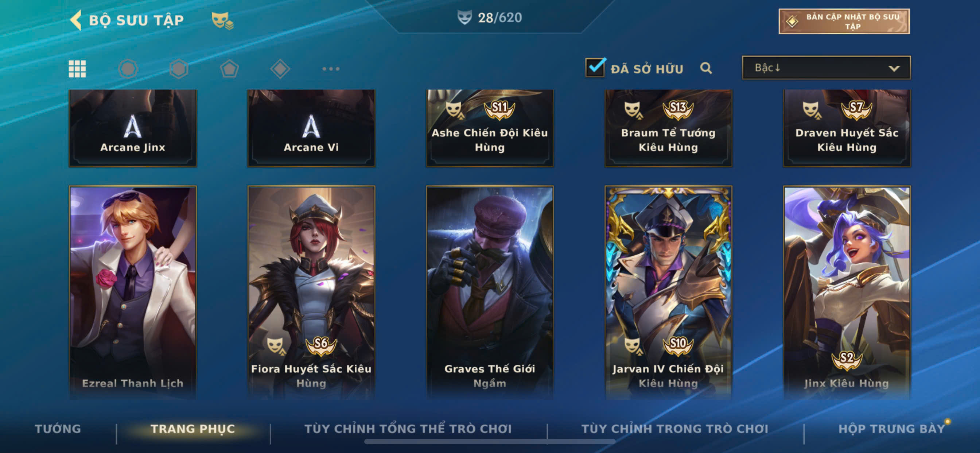Click the horizontal scrollbar at bottom
The height and width of the screenshot is (453, 980).
tap(490, 442)
